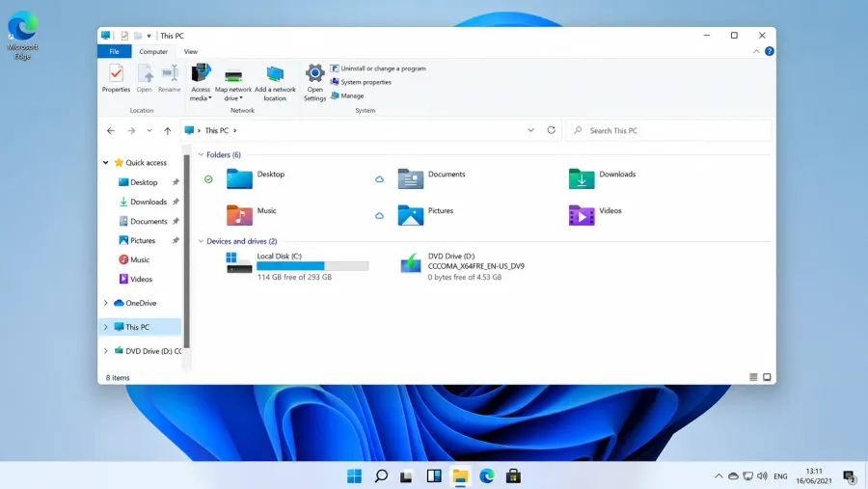This screenshot has height=489, width=868.
Task: Open the notification center icon
Action: click(x=849, y=475)
